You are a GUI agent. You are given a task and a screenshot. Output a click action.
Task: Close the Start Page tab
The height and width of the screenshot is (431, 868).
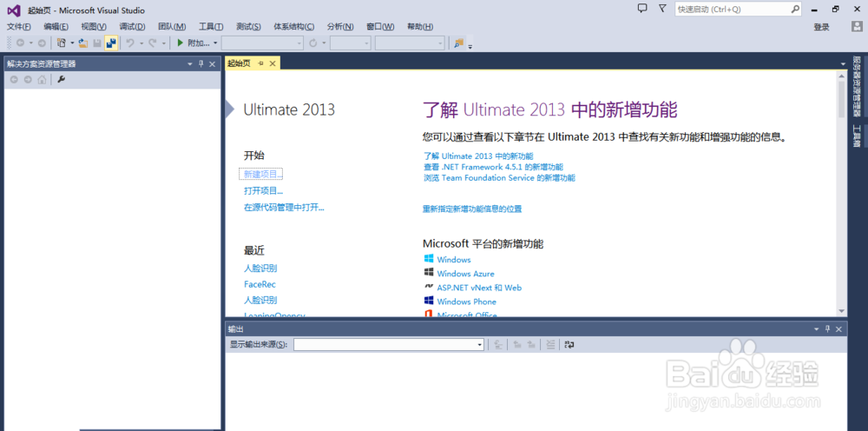click(x=273, y=63)
